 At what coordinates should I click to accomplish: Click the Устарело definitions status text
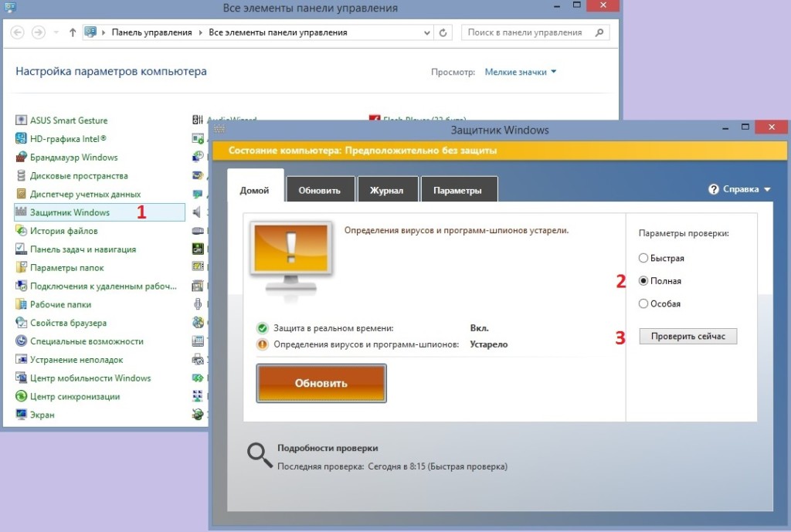(x=489, y=344)
